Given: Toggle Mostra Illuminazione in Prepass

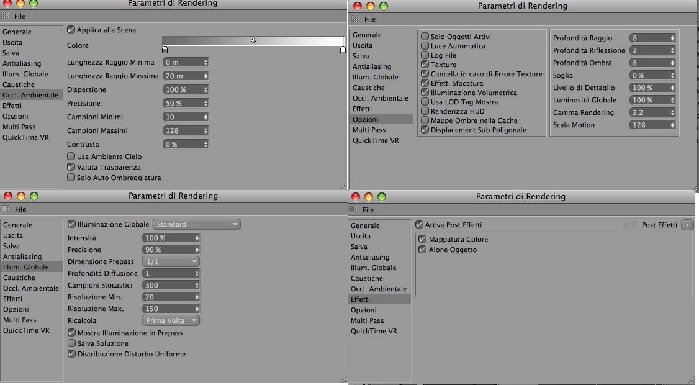Looking at the screenshot, I should point(71,333).
